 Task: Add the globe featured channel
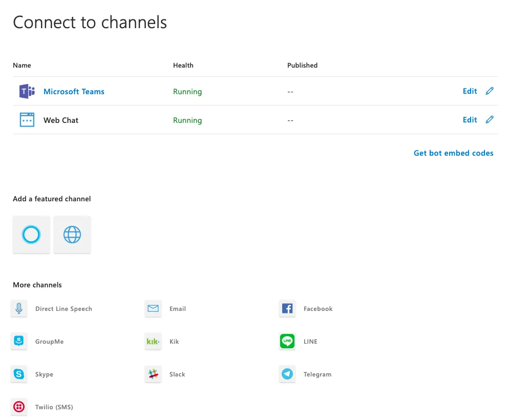coord(72,235)
